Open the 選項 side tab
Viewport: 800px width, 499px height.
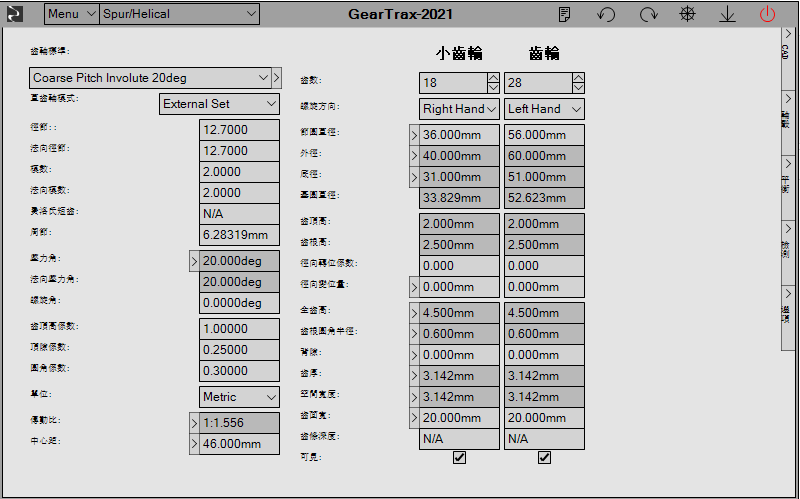click(788, 318)
